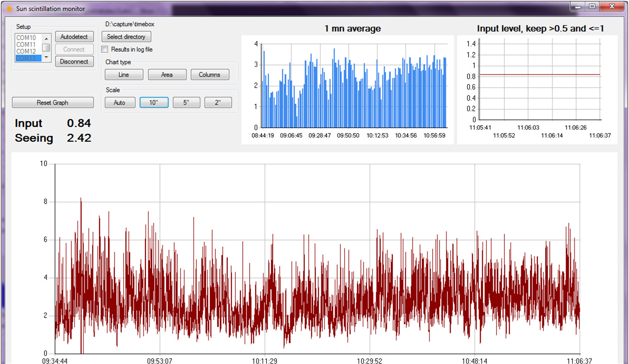Viewport: 629px width, 364px height.
Task: Click 08:44:19 label on average chart
Action: 263,136
